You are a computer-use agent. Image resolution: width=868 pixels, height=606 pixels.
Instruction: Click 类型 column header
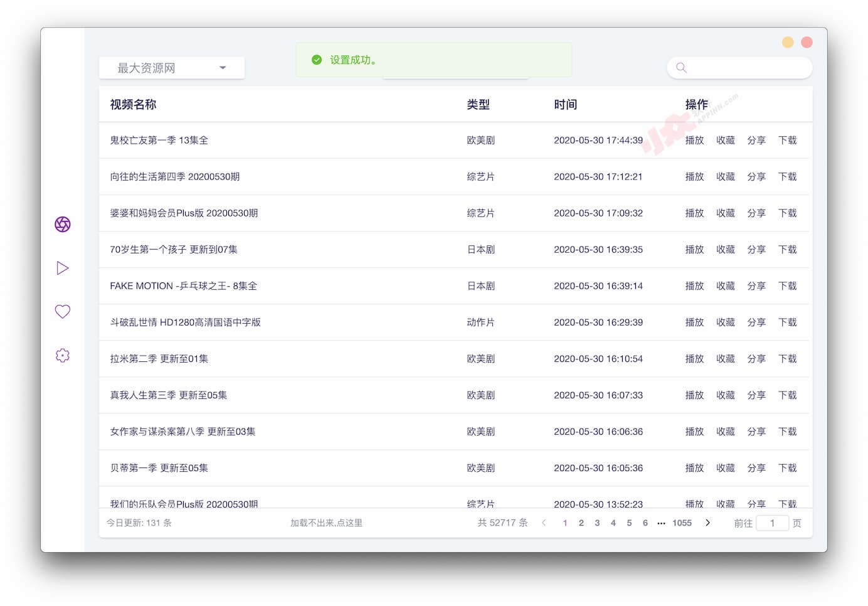coord(478,105)
